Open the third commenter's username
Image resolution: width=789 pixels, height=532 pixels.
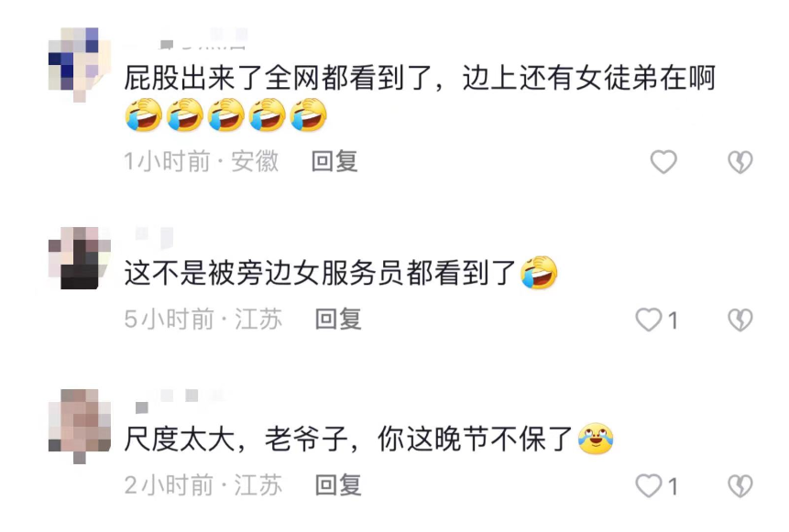click(180, 401)
